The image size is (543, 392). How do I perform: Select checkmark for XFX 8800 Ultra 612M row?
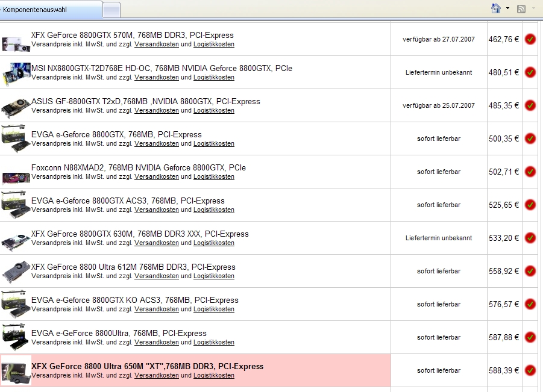point(530,271)
